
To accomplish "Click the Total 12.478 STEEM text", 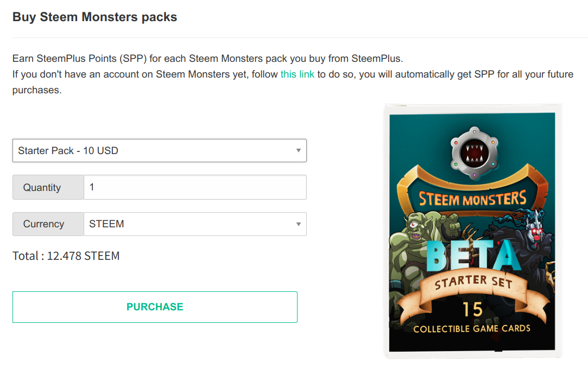I will pyautogui.click(x=66, y=256).
